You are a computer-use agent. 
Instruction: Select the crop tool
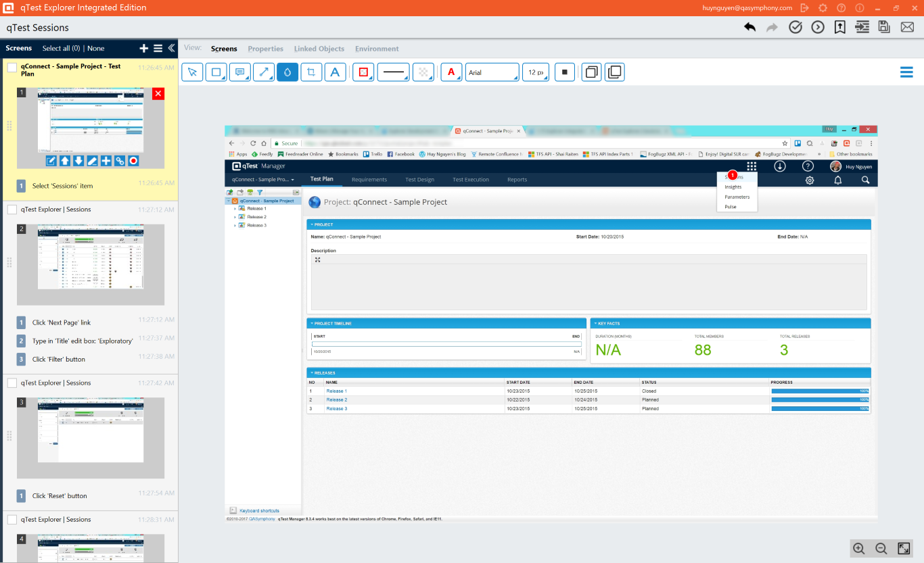(311, 72)
